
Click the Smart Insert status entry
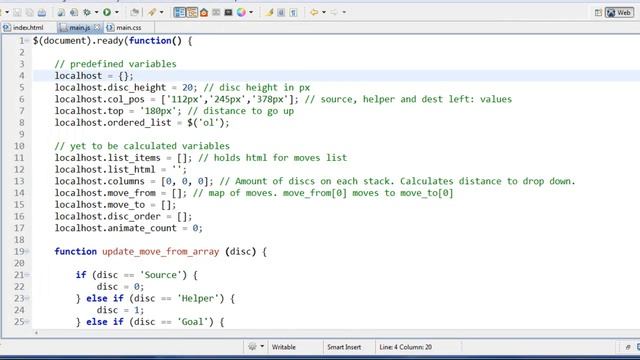[344, 347]
